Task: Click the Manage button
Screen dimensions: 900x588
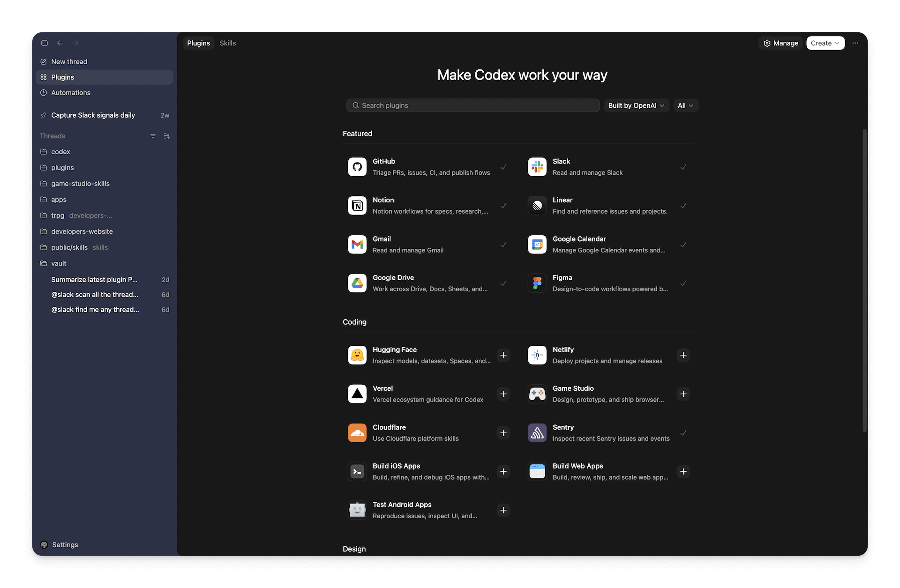Action: (780, 43)
